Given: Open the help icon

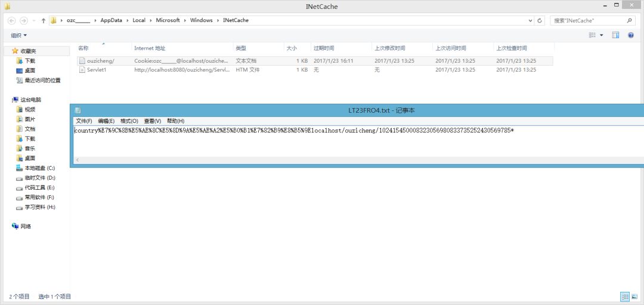Looking at the screenshot, I should tap(631, 35).
